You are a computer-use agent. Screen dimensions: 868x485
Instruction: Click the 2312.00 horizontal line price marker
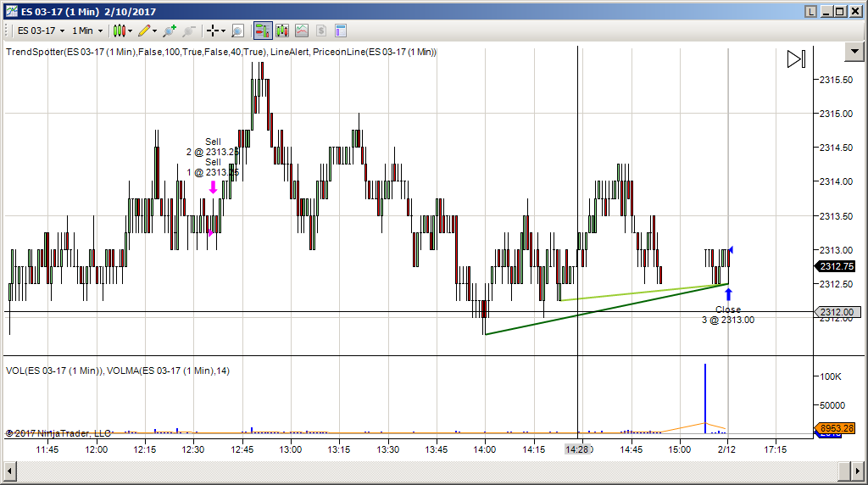coord(837,312)
